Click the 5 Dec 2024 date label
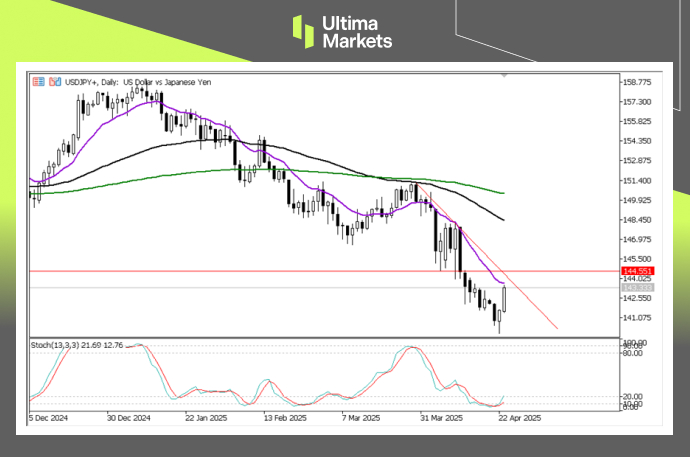Screen dimensions: 690x457 point(48,418)
